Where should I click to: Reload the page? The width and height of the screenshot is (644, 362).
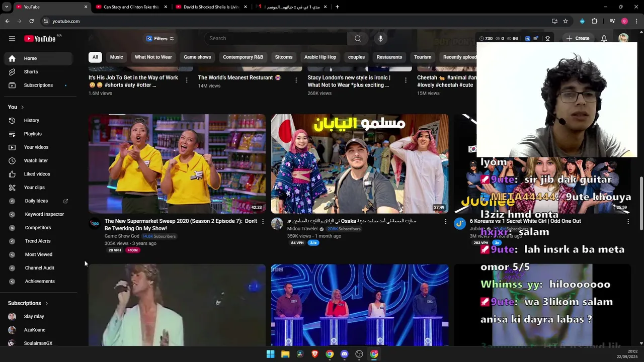[31, 21]
